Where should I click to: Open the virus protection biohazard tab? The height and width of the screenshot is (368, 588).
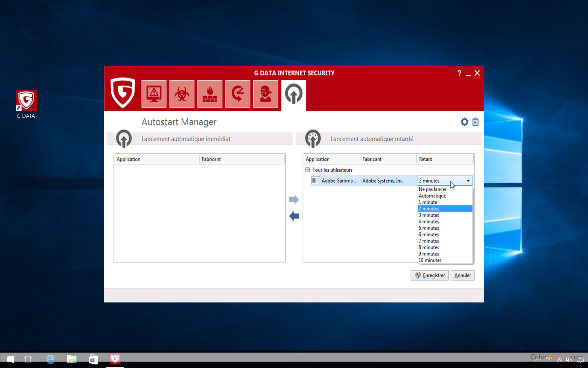[x=182, y=94]
